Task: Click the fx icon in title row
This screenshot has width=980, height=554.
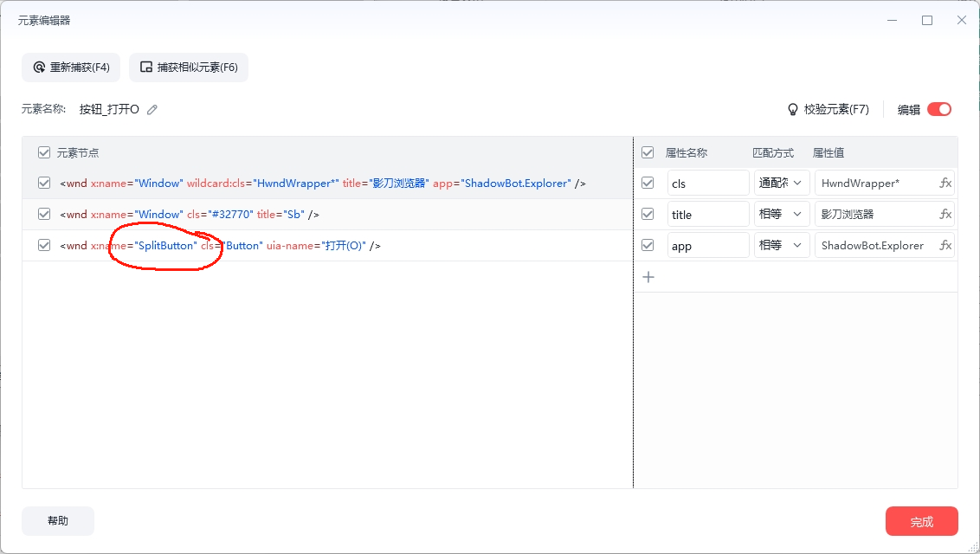Action: pyautogui.click(x=945, y=214)
